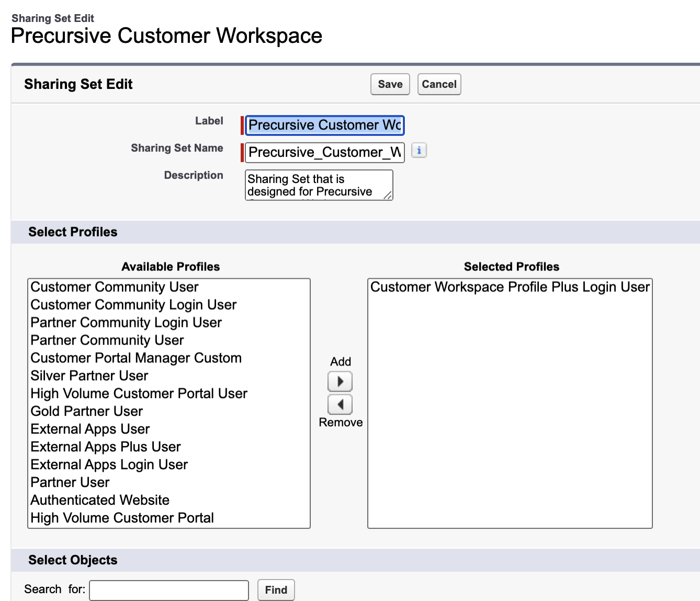Select Authenticated Website profile
This screenshot has height=601, width=700.
click(x=100, y=500)
